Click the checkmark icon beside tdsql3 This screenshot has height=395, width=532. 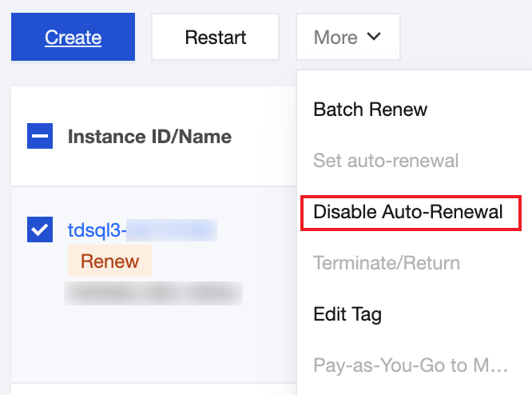pyautogui.click(x=40, y=231)
